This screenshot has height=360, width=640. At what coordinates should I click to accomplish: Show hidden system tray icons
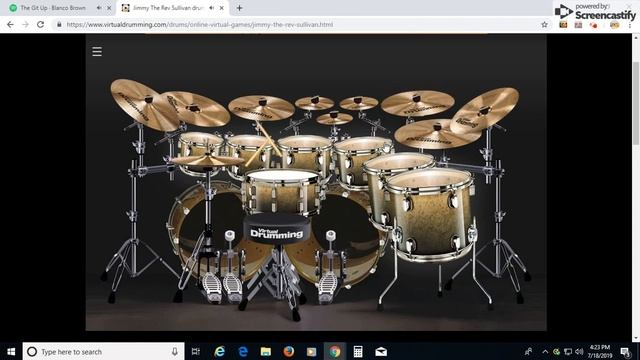click(545, 351)
